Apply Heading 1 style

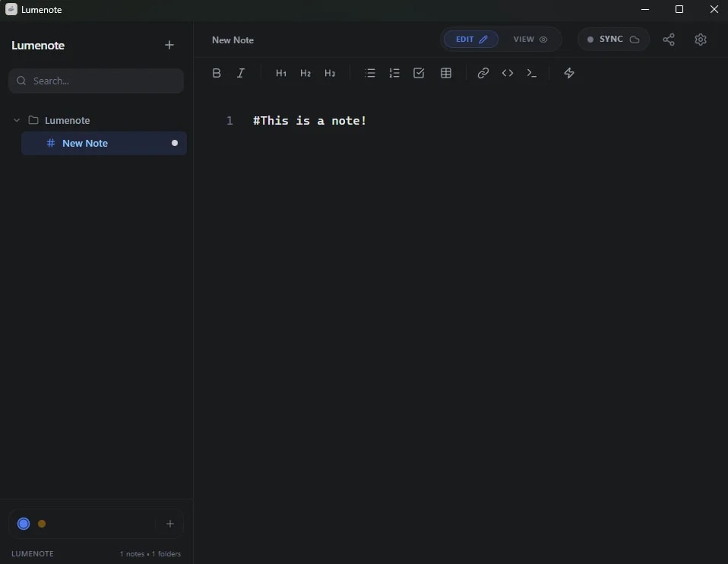(281, 72)
